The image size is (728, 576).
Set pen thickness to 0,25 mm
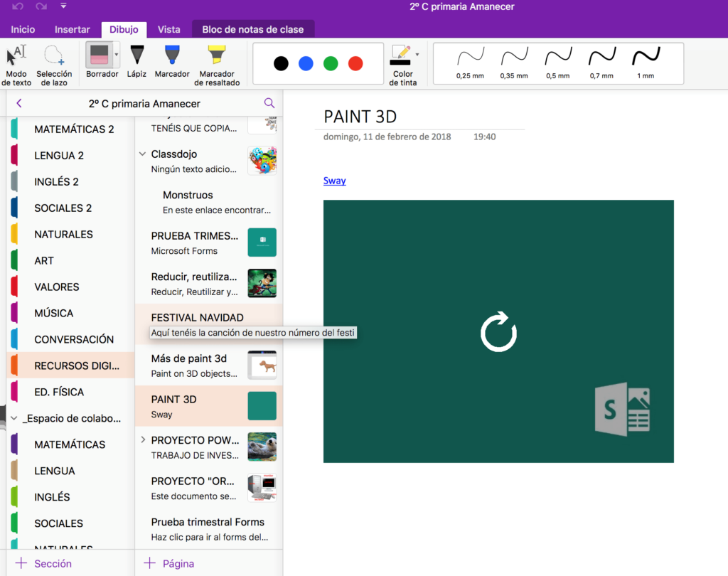pos(470,63)
